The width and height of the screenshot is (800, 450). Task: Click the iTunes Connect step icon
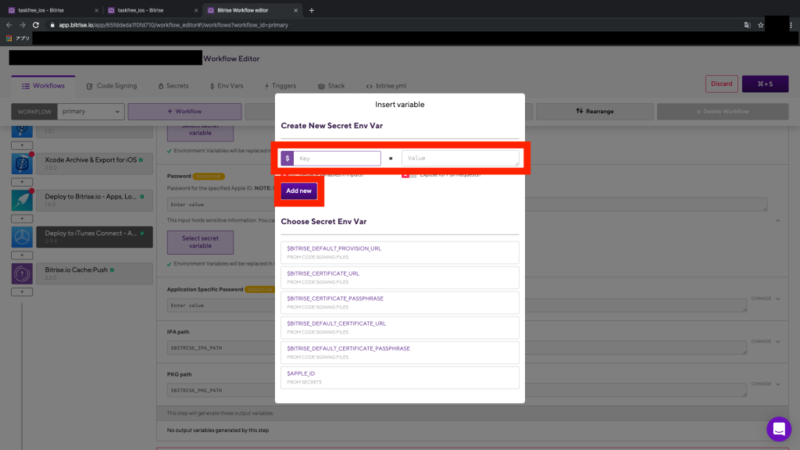click(22, 237)
